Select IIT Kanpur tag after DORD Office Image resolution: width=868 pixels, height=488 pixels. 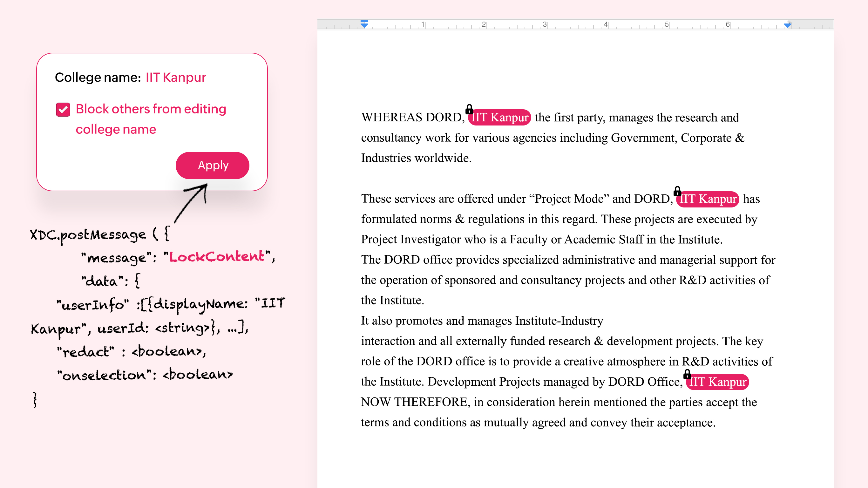coord(717,382)
